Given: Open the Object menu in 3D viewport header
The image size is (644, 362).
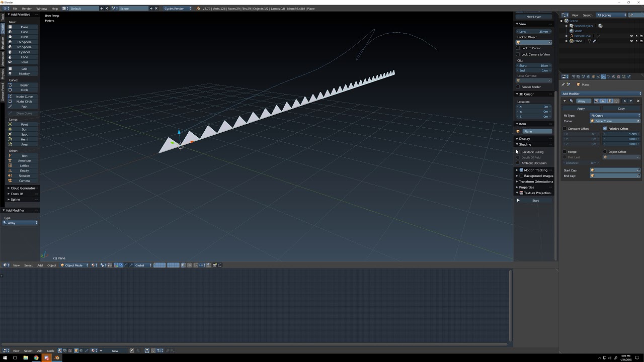Looking at the screenshot, I should (52, 265).
